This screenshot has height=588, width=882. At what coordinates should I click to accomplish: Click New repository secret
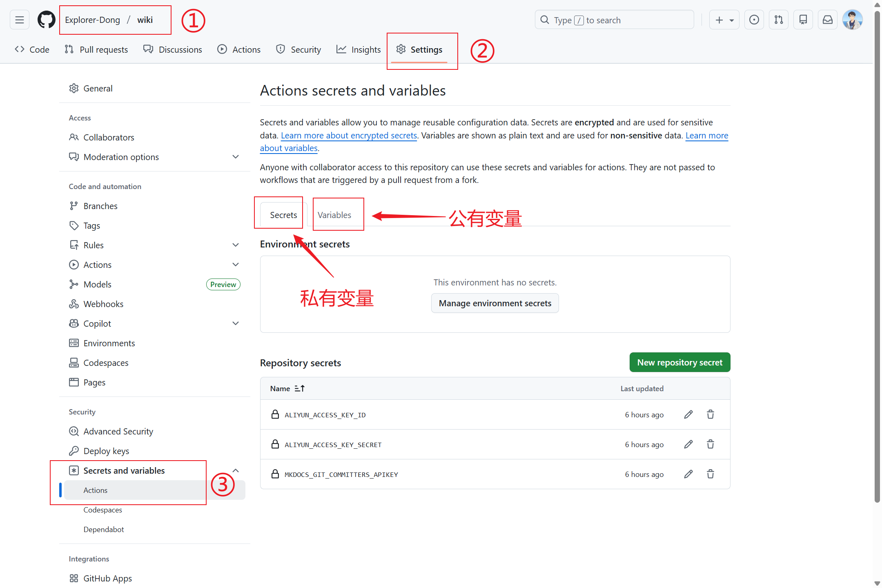(679, 362)
